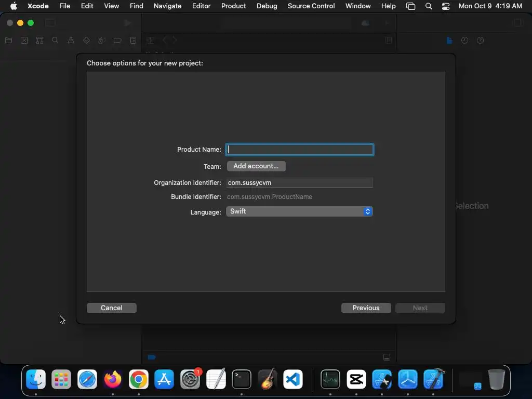Open the Xcode app menu
This screenshot has width=532, height=399.
pos(38,6)
